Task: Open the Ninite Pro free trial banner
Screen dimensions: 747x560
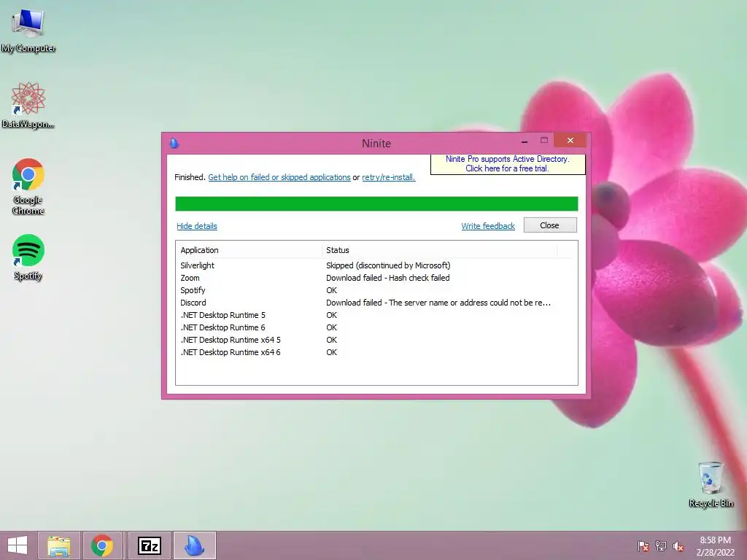Action: (x=508, y=164)
